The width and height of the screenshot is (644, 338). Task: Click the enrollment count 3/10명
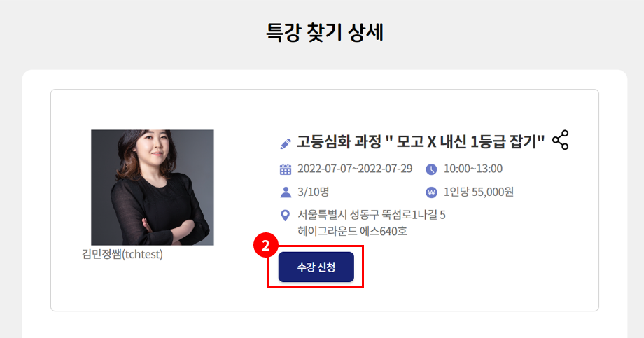(x=314, y=192)
